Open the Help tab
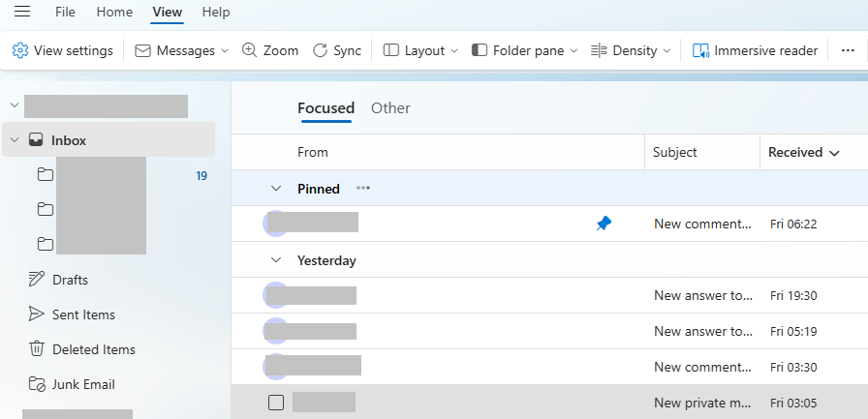 [x=216, y=12]
